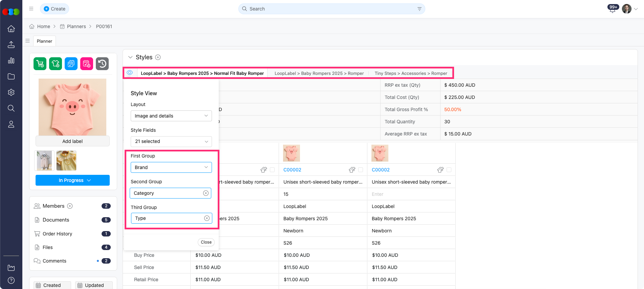This screenshot has width=644, height=289.
Task: Open the analytics bar chart sidebar icon
Action: click(x=11, y=61)
